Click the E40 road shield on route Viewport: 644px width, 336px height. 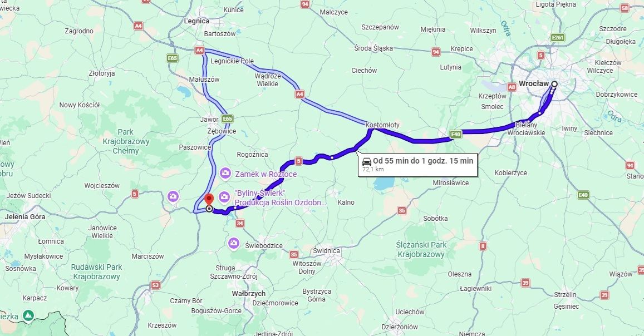(456, 134)
